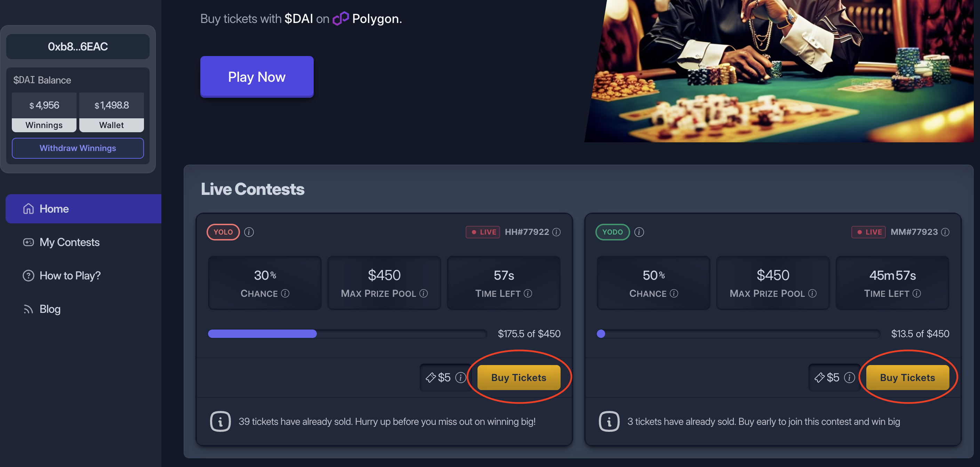Click Time Left info icon for 45m57s
Screen dimensions: 980x467
[x=916, y=293]
